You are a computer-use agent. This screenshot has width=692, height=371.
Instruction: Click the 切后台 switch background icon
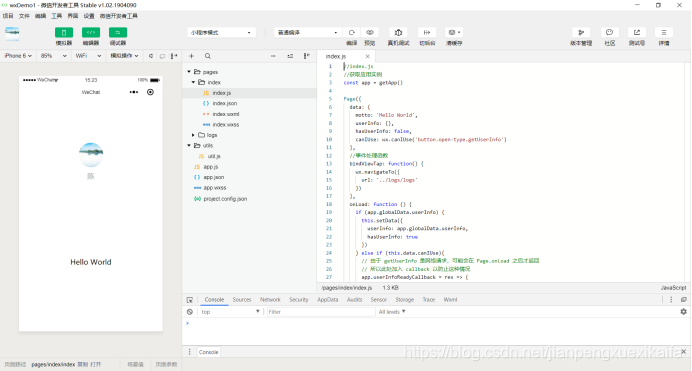pos(427,33)
